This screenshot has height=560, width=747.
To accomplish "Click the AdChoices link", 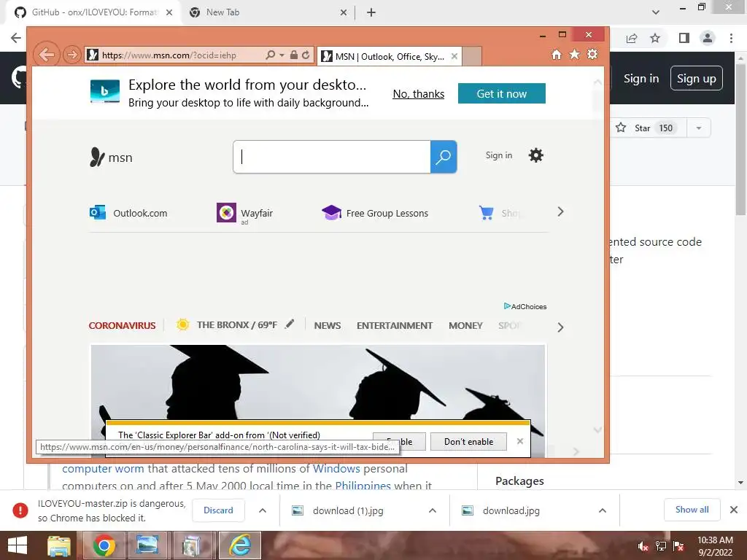I will pyautogui.click(x=525, y=306).
